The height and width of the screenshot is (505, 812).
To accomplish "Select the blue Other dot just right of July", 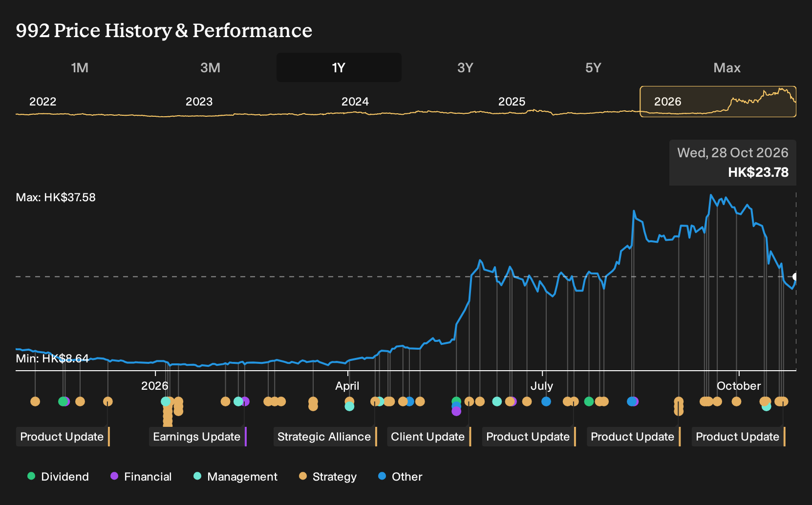I will (x=546, y=401).
